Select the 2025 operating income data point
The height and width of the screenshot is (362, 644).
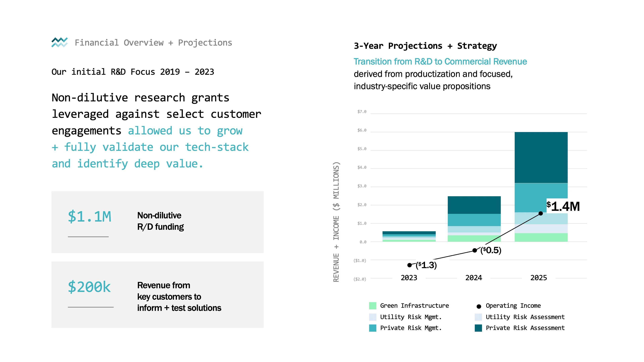541,213
